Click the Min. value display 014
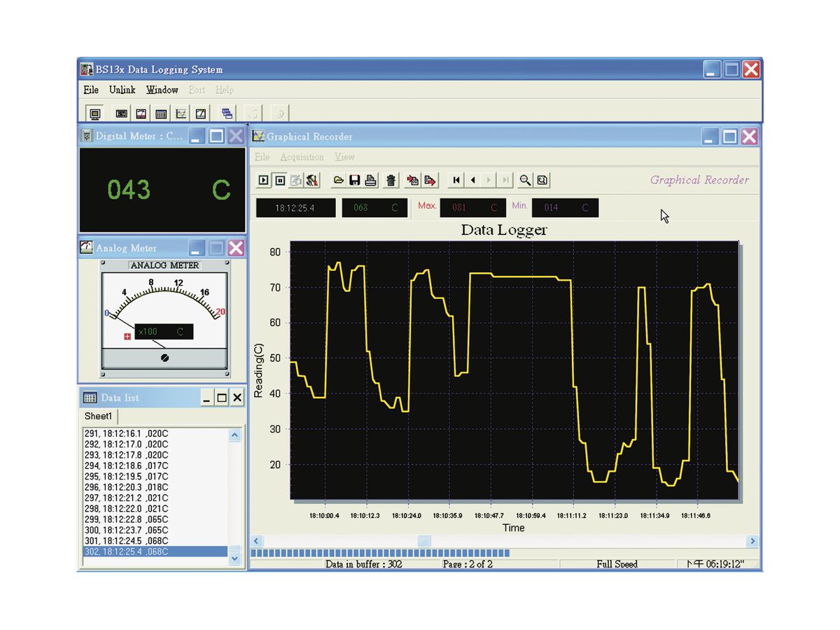 tap(565, 208)
